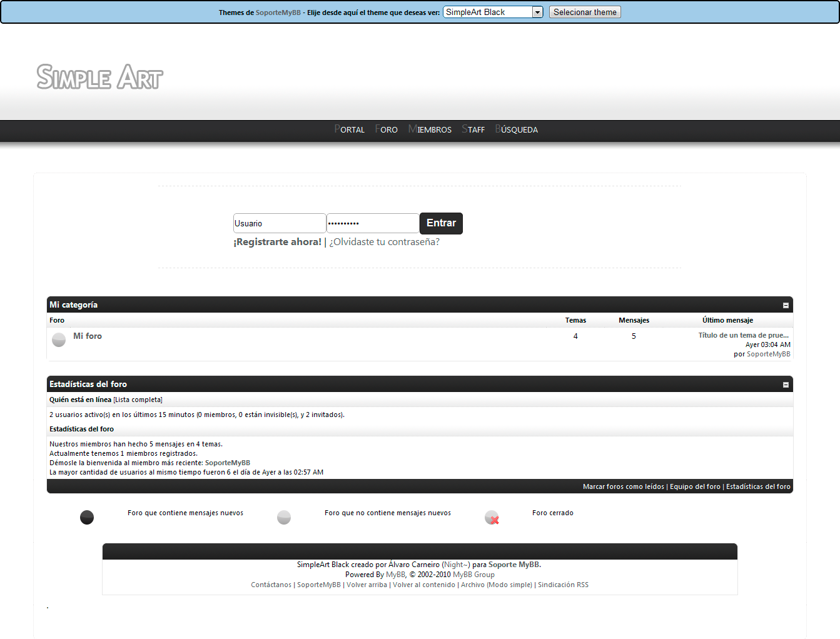Click the ¡Registrarte ahora! link
Image resolution: width=840 pixels, height=639 pixels.
point(277,242)
